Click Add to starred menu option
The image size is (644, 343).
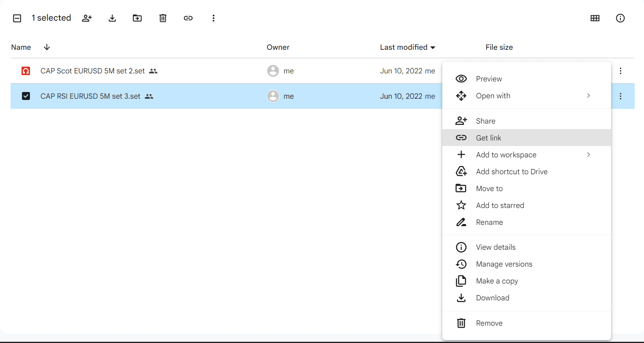[x=500, y=205]
